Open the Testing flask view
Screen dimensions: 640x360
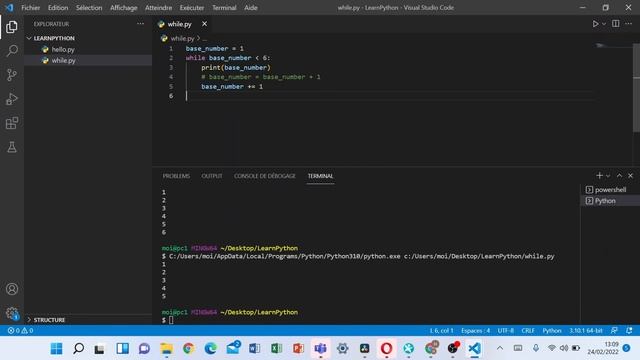(12, 147)
